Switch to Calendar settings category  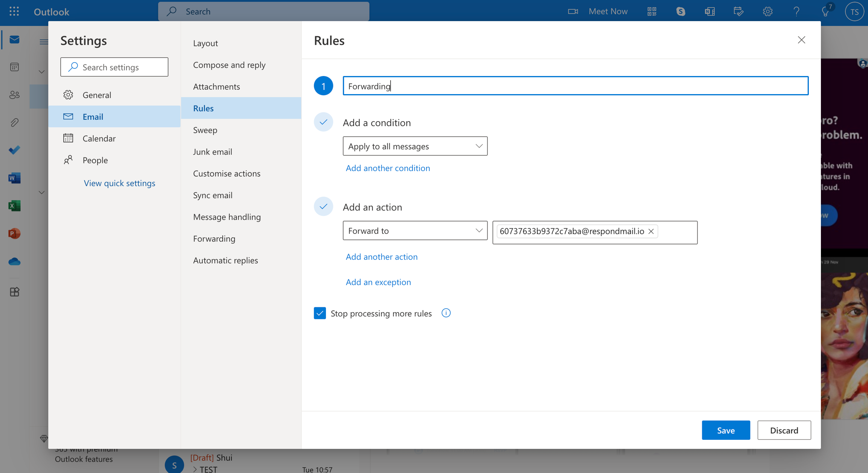click(x=99, y=138)
